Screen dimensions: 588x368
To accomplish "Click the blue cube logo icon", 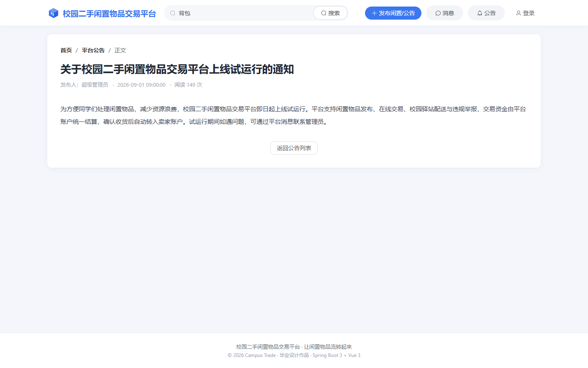I will (x=53, y=13).
